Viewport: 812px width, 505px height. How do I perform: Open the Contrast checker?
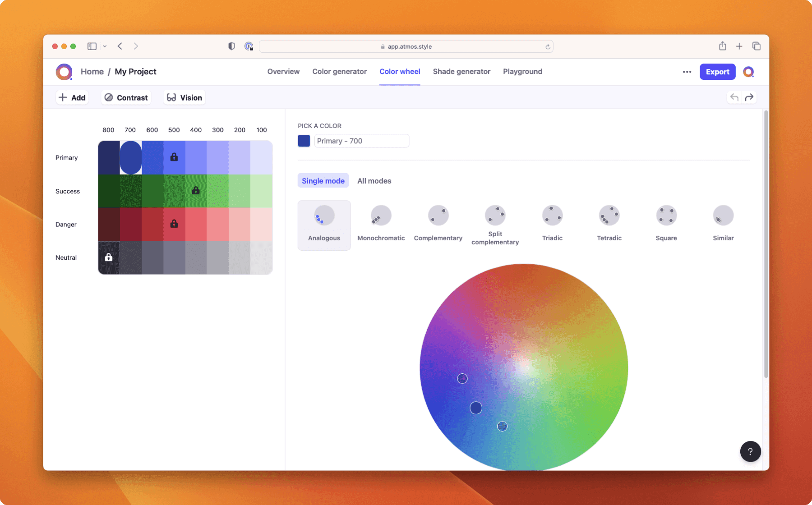125,97
